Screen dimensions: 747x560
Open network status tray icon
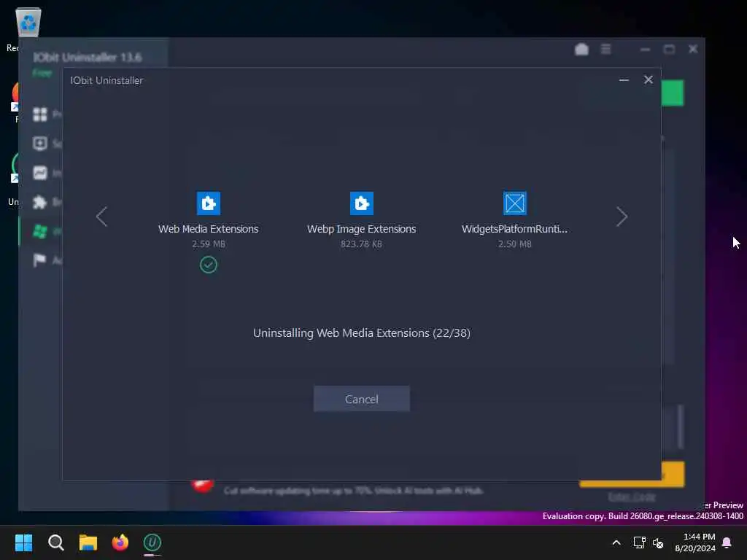[639, 542]
